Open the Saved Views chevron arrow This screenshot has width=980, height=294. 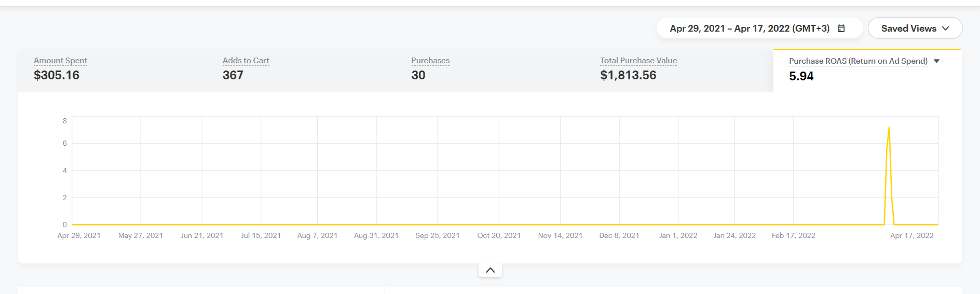(x=946, y=29)
